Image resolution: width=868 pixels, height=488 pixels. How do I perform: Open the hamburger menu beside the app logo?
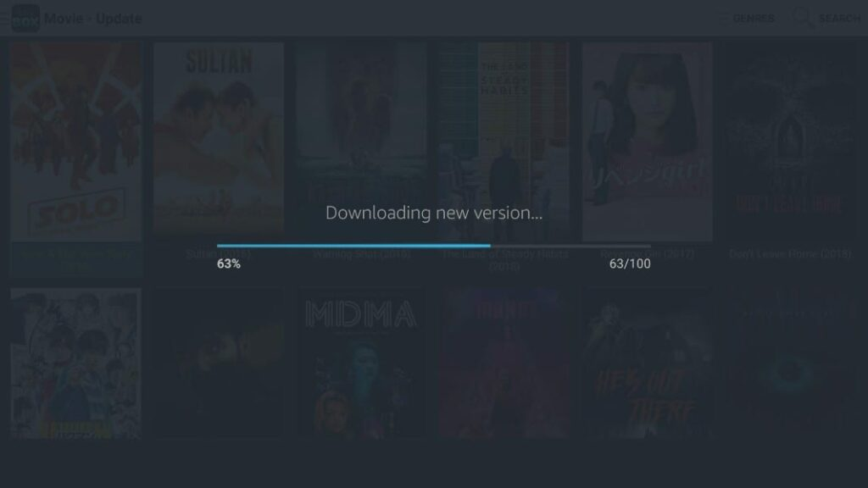point(4,19)
